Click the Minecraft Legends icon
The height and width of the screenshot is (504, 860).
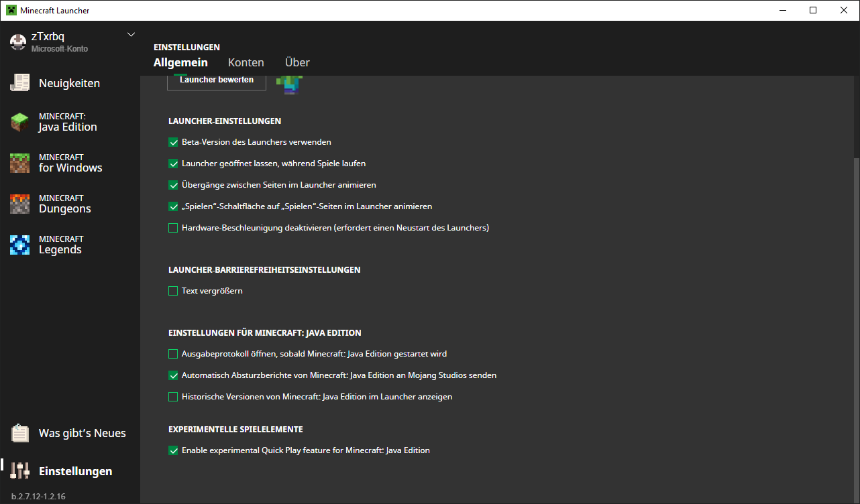20,245
